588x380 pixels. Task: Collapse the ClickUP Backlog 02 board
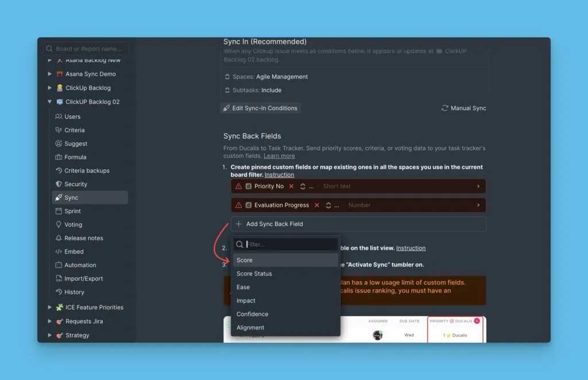click(x=50, y=102)
